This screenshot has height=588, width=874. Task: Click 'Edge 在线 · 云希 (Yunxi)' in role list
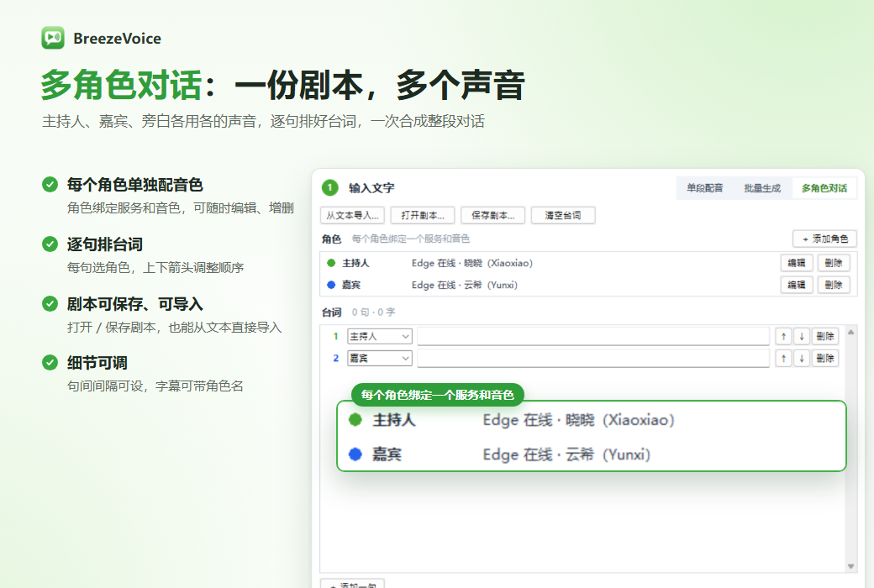click(464, 285)
